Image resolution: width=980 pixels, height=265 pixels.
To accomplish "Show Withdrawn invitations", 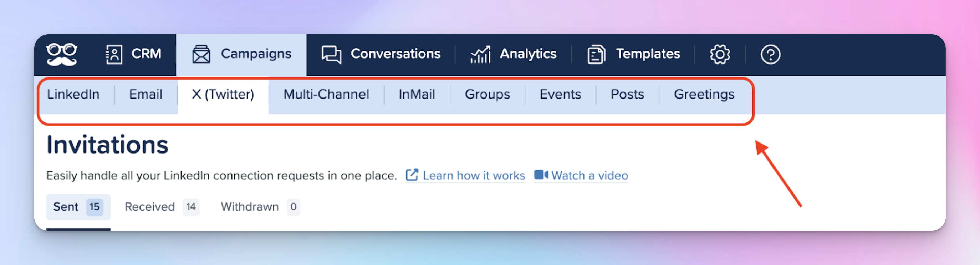I will (260, 207).
